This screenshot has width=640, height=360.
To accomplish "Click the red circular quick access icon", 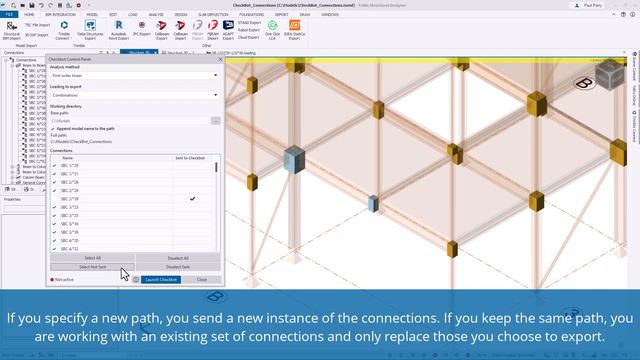I will 78,5.
